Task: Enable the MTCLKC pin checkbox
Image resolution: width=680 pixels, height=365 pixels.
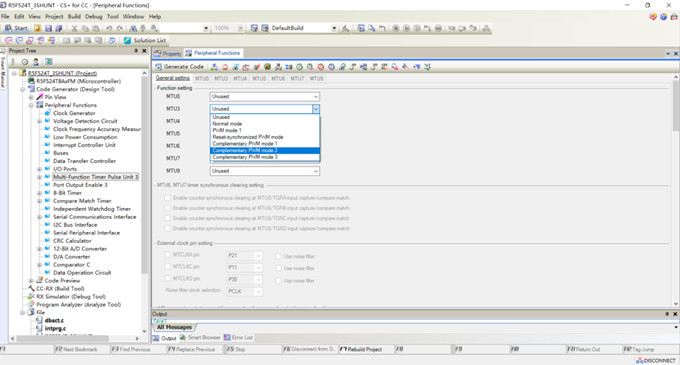Action: click(167, 267)
